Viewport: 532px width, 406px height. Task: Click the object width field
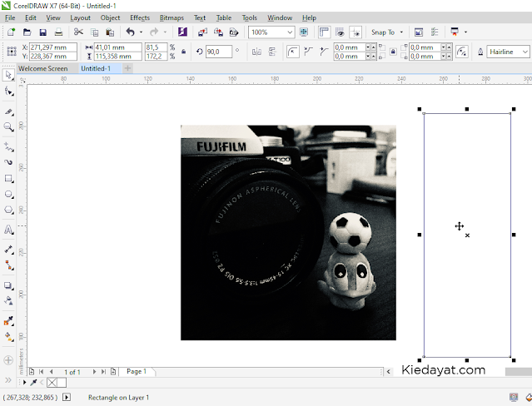point(117,47)
